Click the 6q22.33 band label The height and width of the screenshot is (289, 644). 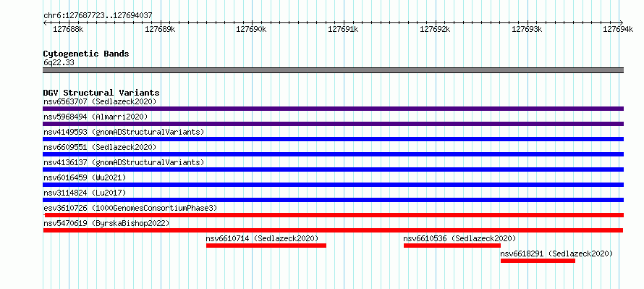(59, 63)
